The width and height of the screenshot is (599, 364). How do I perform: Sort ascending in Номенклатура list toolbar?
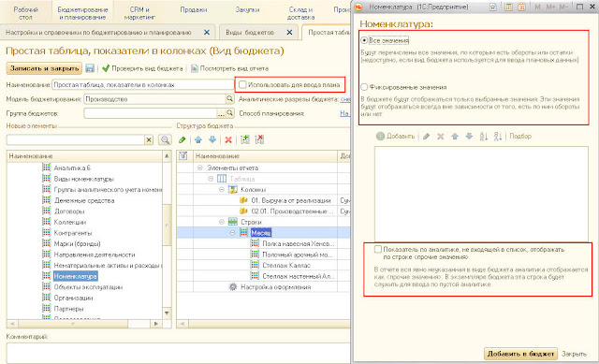(x=483, y=136)
